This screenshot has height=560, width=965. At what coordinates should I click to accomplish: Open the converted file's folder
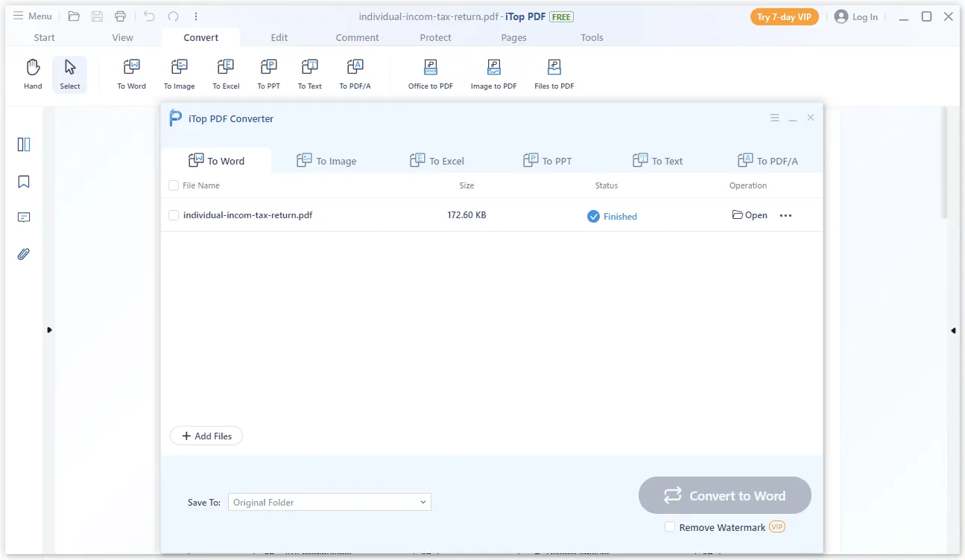750,215
